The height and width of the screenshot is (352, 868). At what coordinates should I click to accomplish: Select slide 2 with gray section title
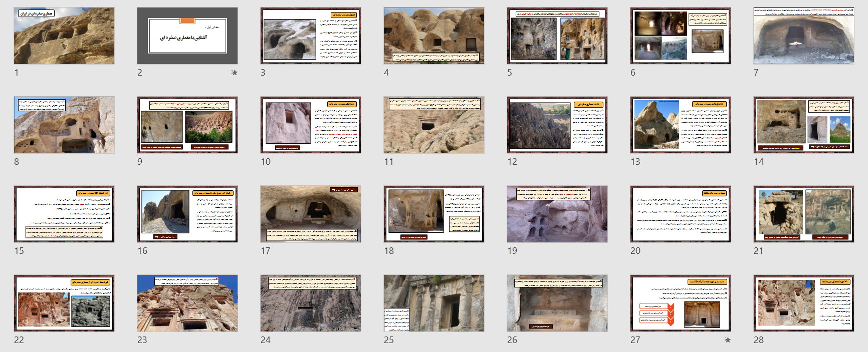pos(187,36)
